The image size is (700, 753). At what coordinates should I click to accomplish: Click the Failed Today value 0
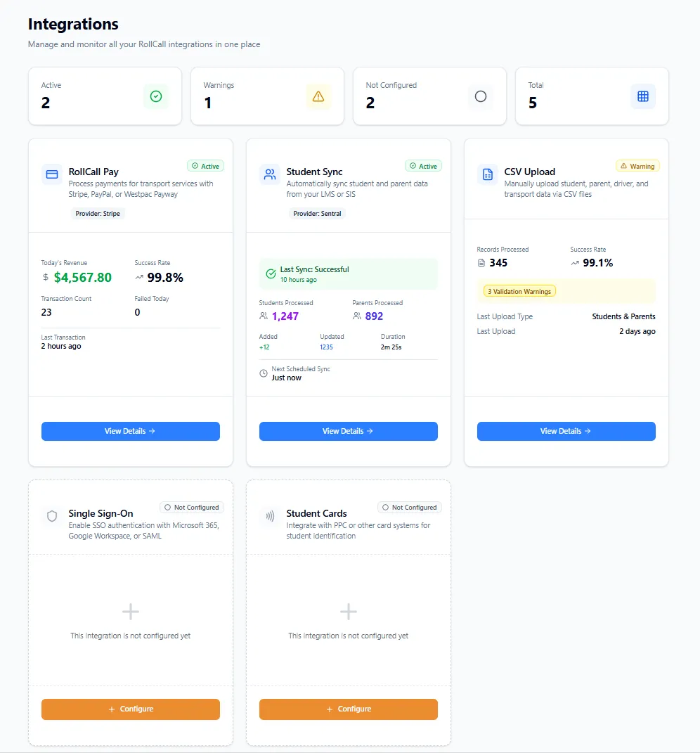click(137, 312)
